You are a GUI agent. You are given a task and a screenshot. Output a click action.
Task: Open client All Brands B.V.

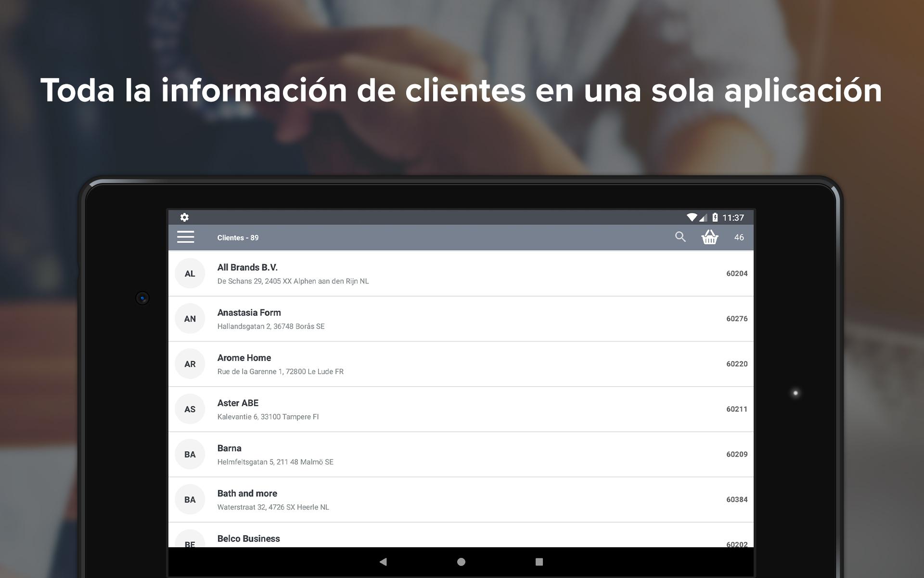click(x=461, y=273)
